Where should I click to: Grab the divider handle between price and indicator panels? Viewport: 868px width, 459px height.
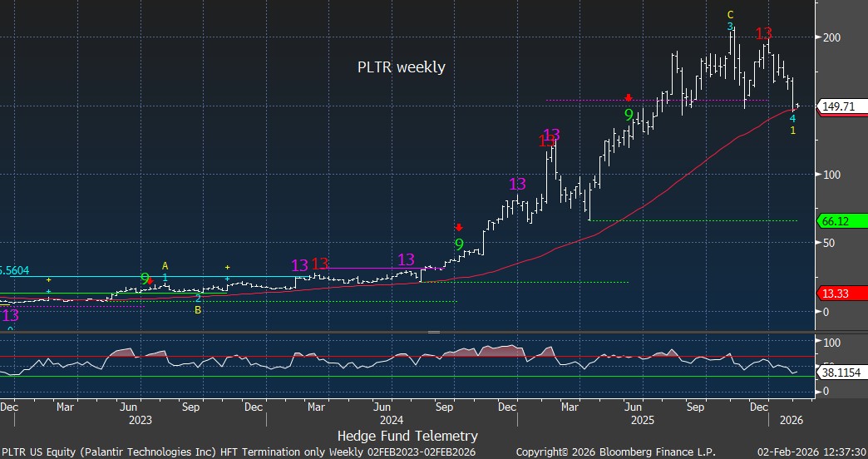433,332
